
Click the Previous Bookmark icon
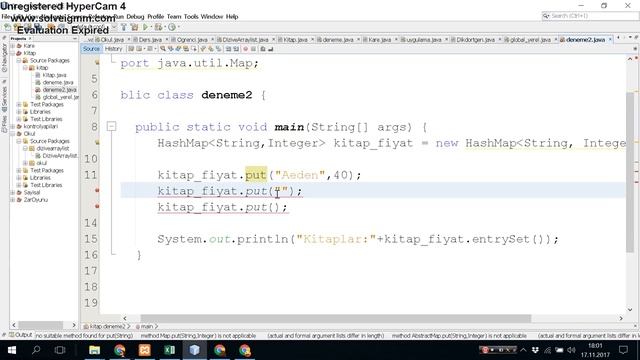pos(203,49)
